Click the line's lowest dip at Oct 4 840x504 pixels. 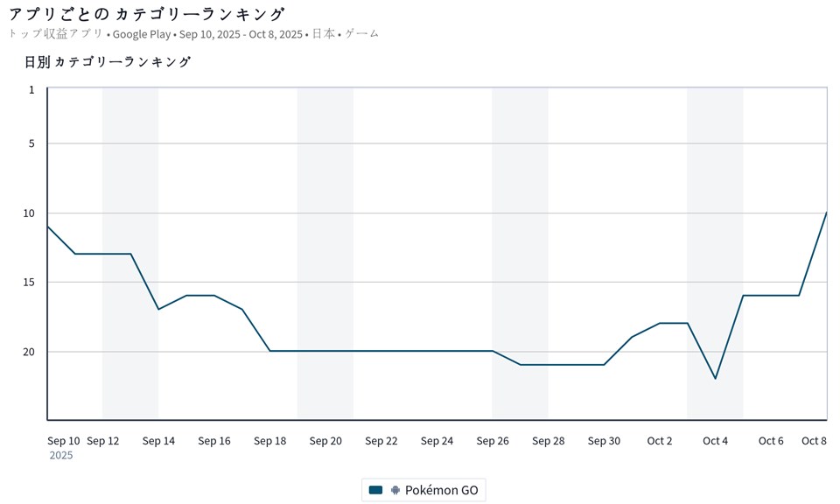coord(716,378)
